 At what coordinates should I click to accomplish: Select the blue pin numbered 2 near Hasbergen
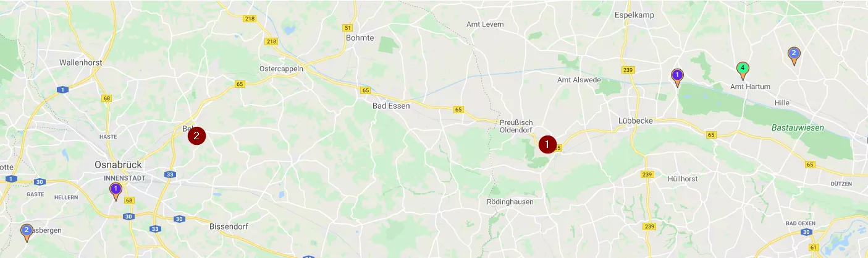(x=27, y=232)
